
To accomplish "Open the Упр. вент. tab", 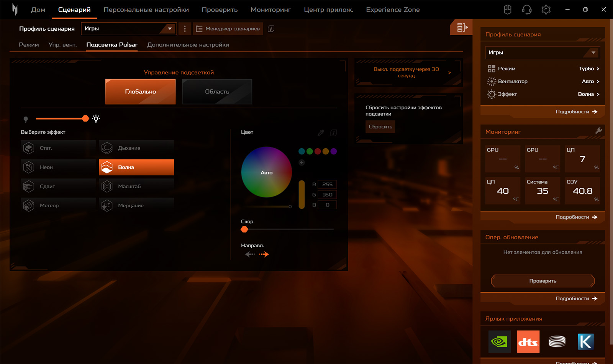I will pyautogui.click(x=62, y=45).
